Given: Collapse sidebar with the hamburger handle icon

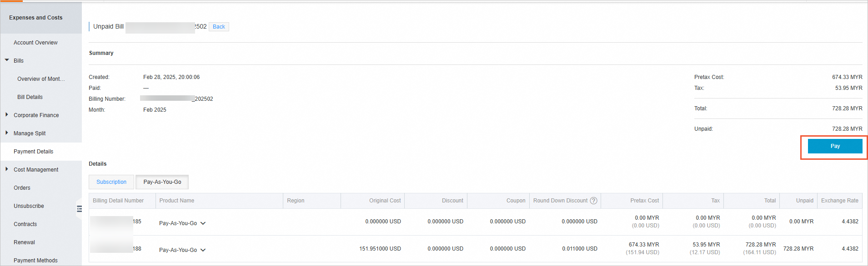Looking at the screenshot, I should tap(80, 209).
